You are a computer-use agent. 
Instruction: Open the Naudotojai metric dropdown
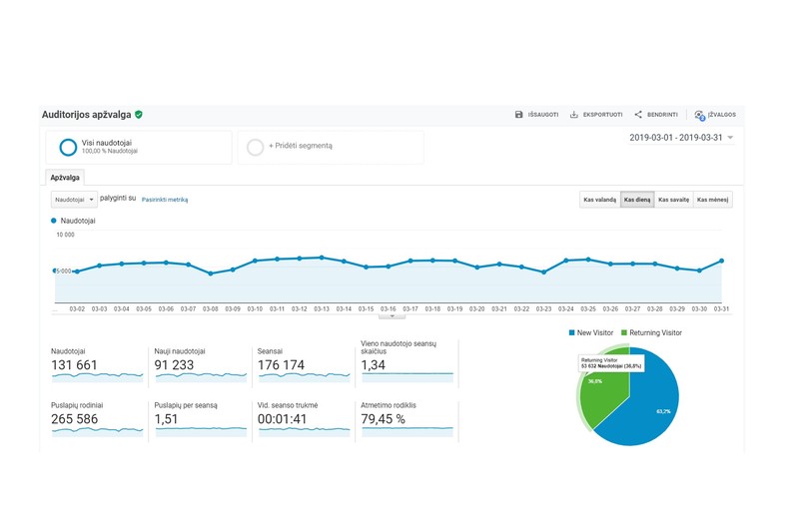(x=74, y=200)
